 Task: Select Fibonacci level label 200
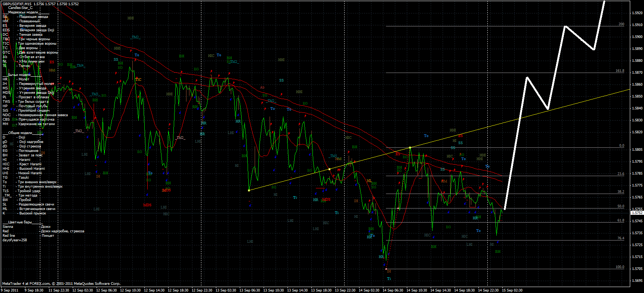click(x=621, y=24)
